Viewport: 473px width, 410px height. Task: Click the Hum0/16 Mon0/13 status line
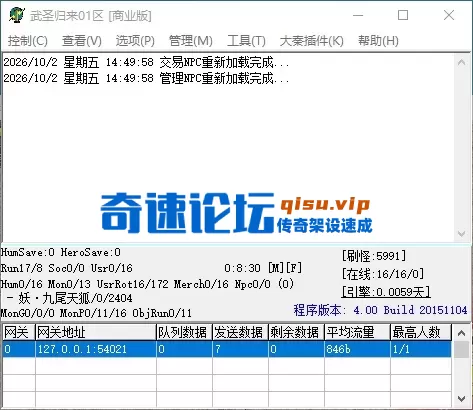coord(147,284)
